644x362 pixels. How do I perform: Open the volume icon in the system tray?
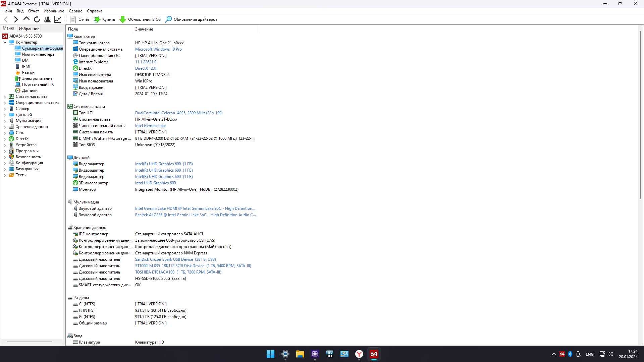[x=610, y=354]
